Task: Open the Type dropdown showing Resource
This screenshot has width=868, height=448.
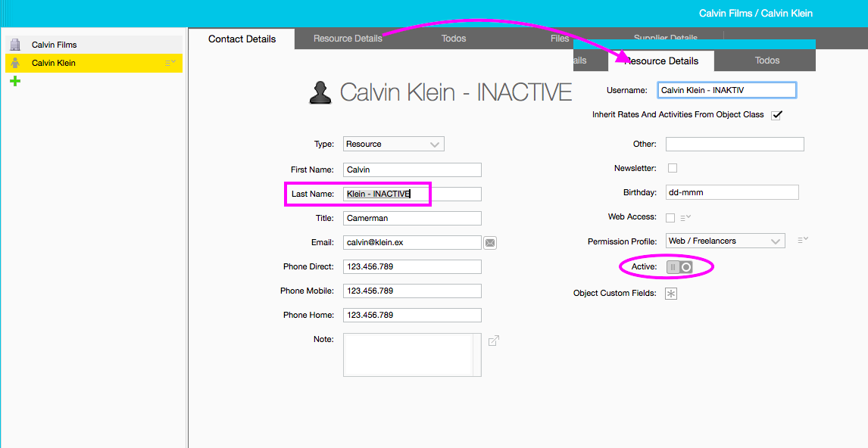Action: point(394,145)
